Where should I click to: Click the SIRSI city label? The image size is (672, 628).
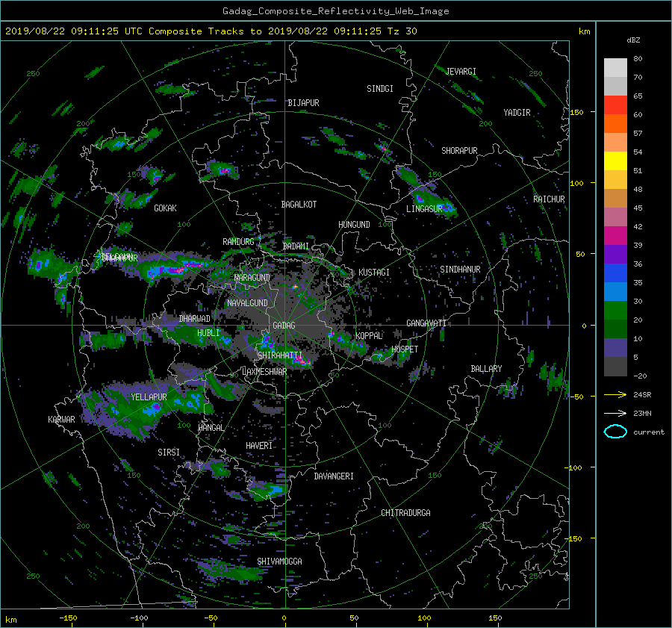(x=169, y=453)
